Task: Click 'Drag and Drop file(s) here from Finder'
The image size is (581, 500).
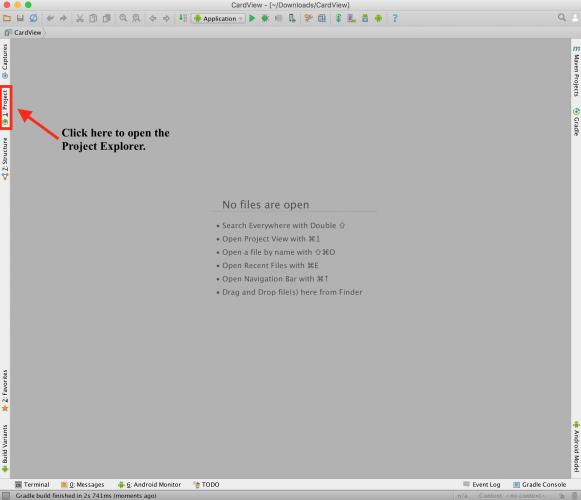Action: 292,292
